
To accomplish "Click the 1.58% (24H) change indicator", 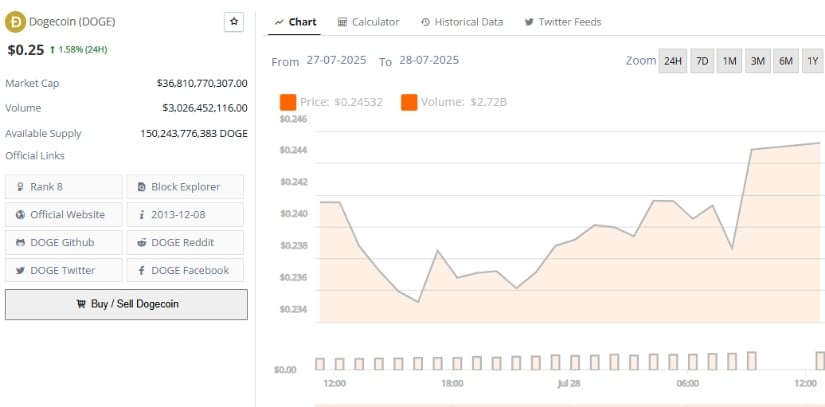I will 78,50.
